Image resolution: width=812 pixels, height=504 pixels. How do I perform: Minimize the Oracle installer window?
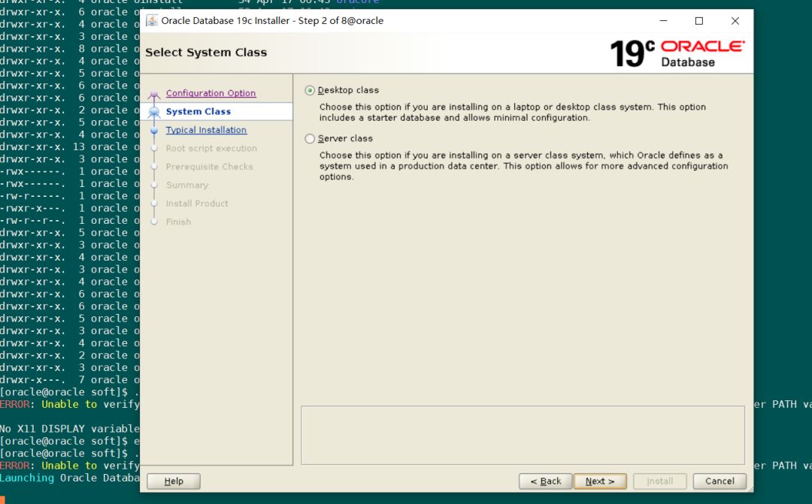tap(663, 21)
